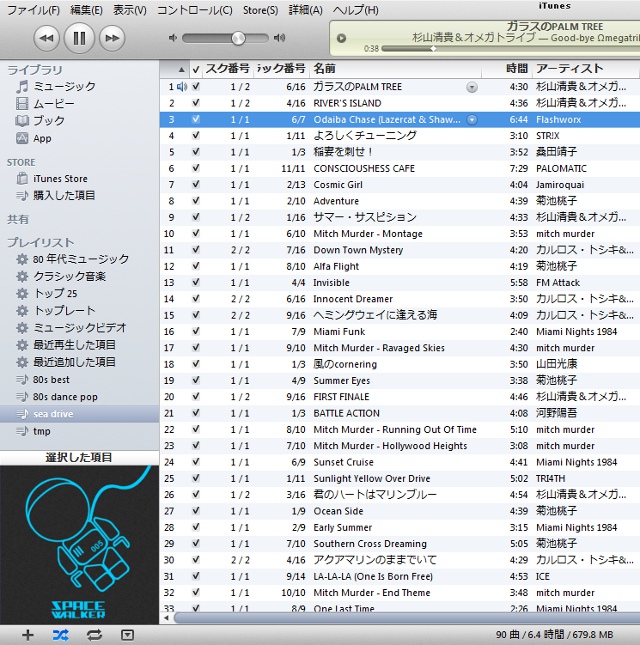
Task: Open the 編集(E) menu
Action: (86, 10)
